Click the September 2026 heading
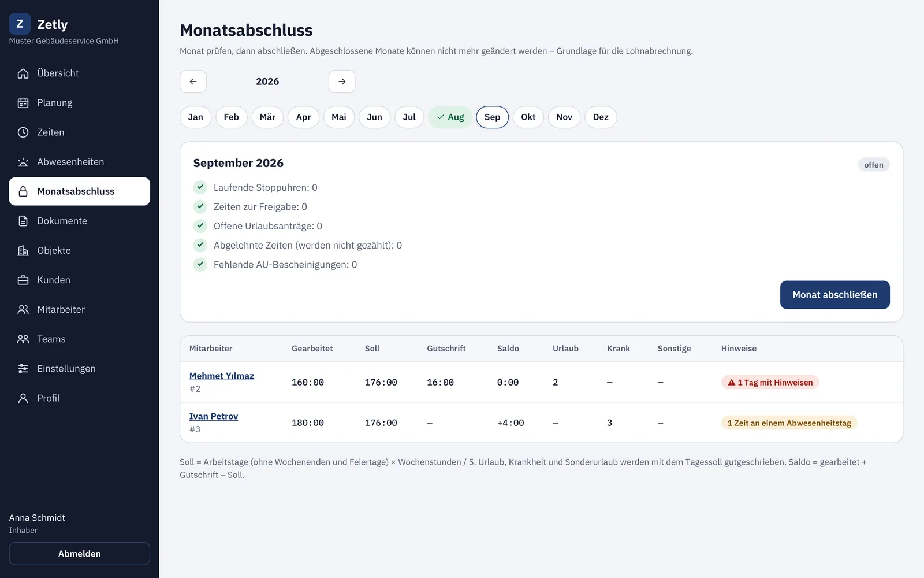Screen dimensions: 924x578 coord(239,163)
